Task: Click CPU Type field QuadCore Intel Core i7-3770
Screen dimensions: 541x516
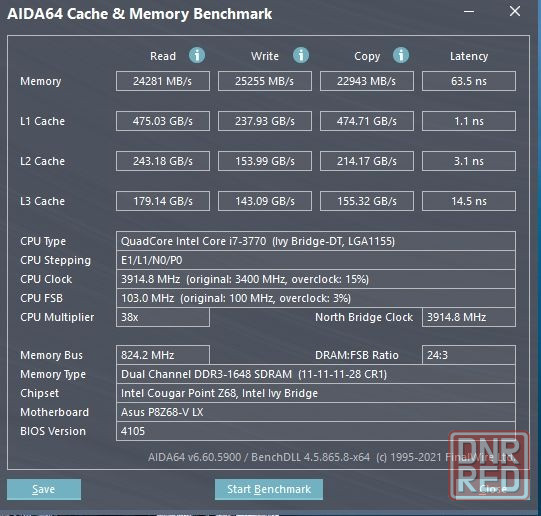Action: coord(316,241)
